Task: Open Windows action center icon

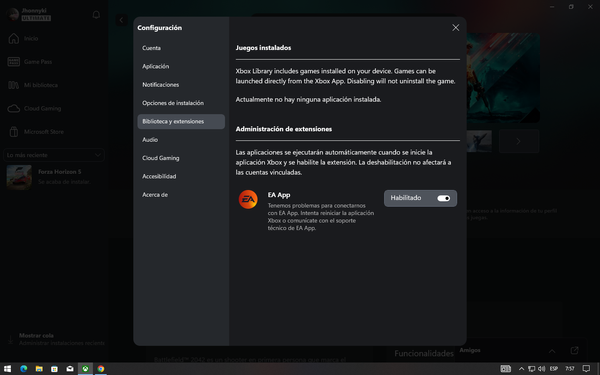Action: tap(586, 369)
